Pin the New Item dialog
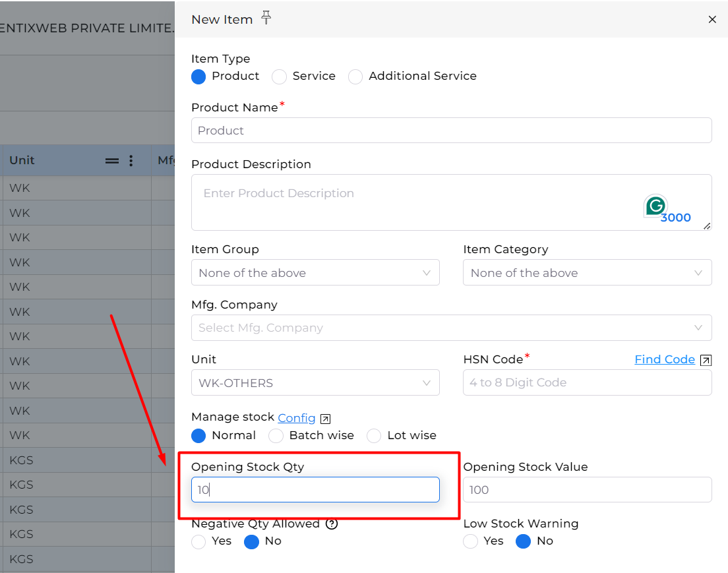 tap(266, 18)
